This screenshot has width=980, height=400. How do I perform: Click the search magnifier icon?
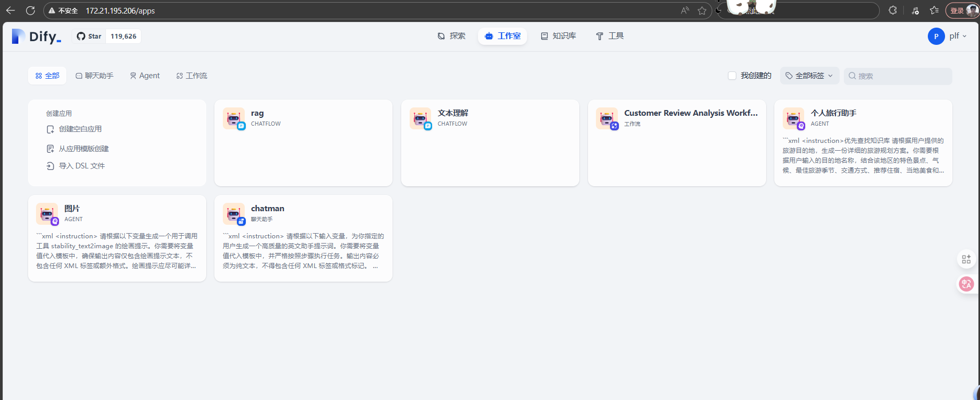tap(852, 76)
